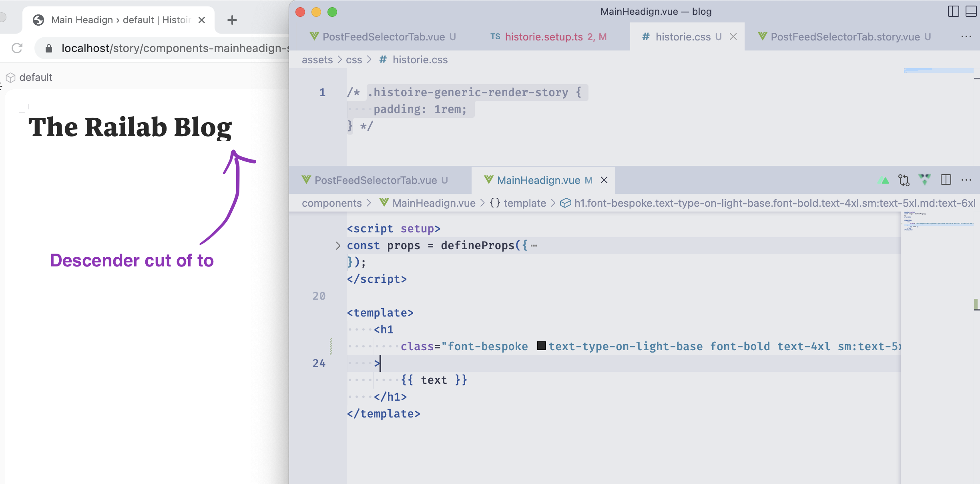Click the opening <template> tag line
980x484 pixels.
(380, 313)
